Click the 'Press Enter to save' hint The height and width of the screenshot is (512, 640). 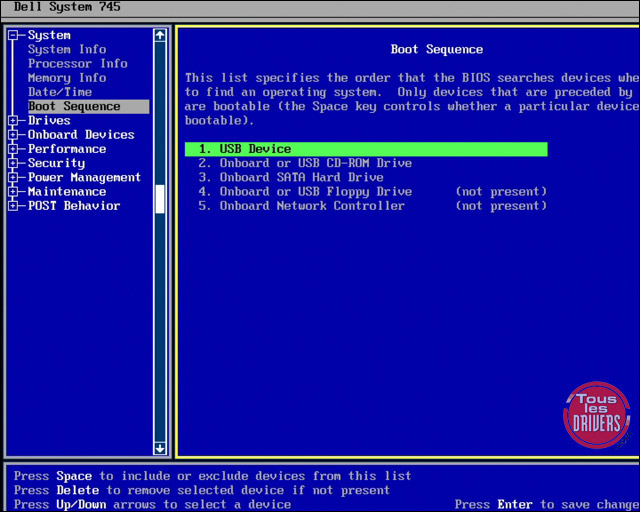[547, 505]
